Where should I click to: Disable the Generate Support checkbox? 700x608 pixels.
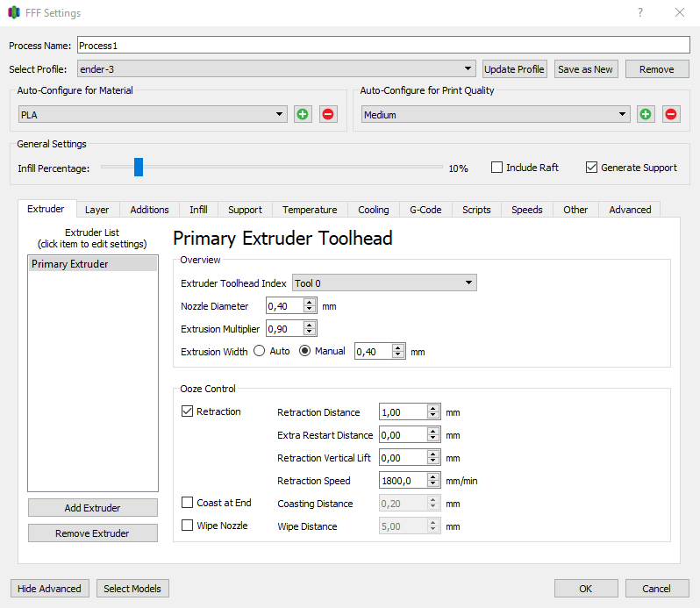(x=591, y=168)
